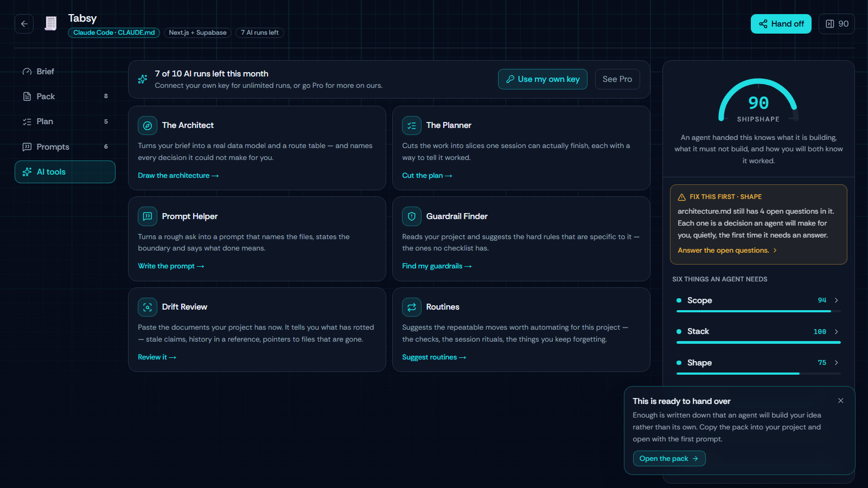Screen dimensions: 868x488
Task: Click the Drift Review scan icon
Action: [148, 307]
